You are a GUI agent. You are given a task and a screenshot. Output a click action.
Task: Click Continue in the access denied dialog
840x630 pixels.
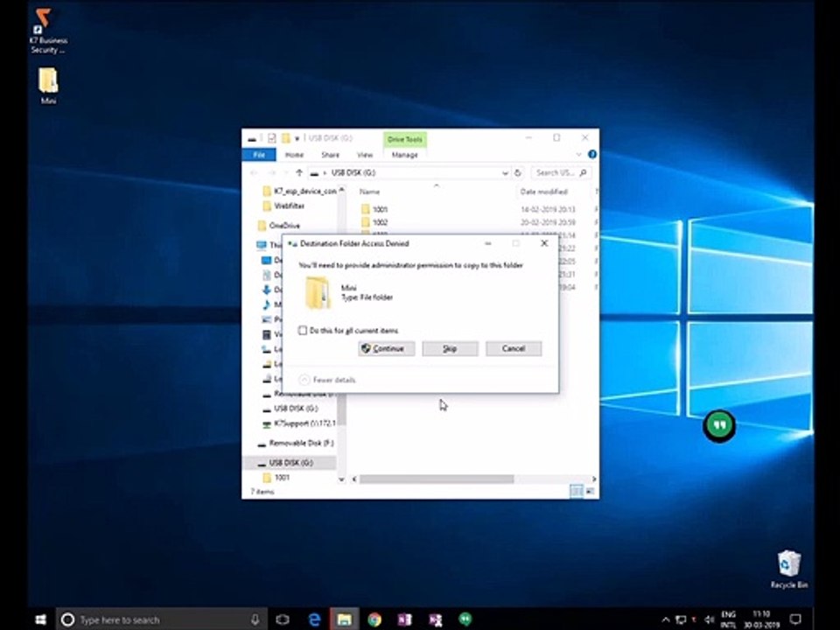click(x=386, y=349)
